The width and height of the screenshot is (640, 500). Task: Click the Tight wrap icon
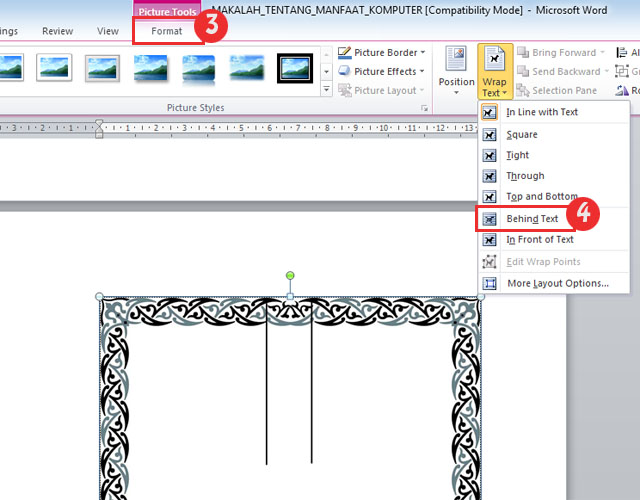(489, 155)
